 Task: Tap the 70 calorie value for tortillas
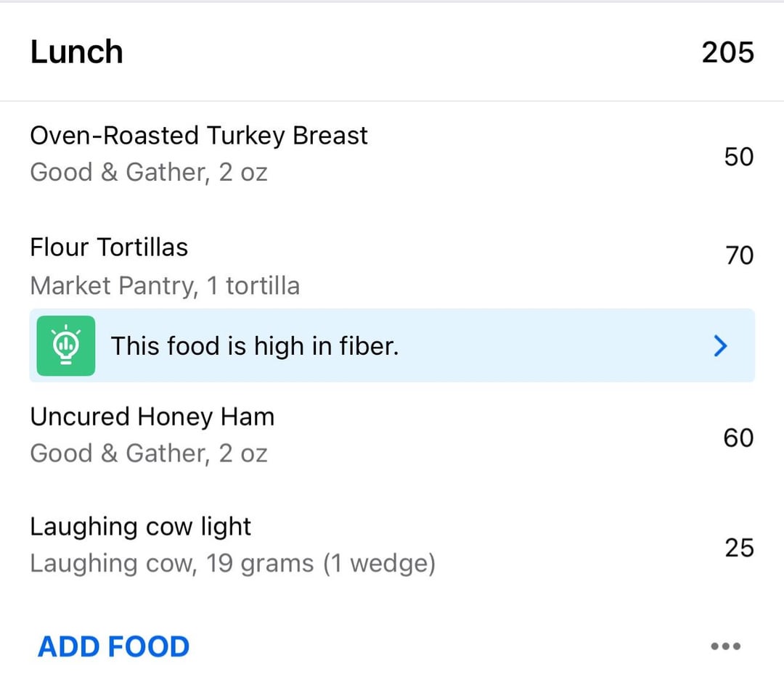pos(739,255)
